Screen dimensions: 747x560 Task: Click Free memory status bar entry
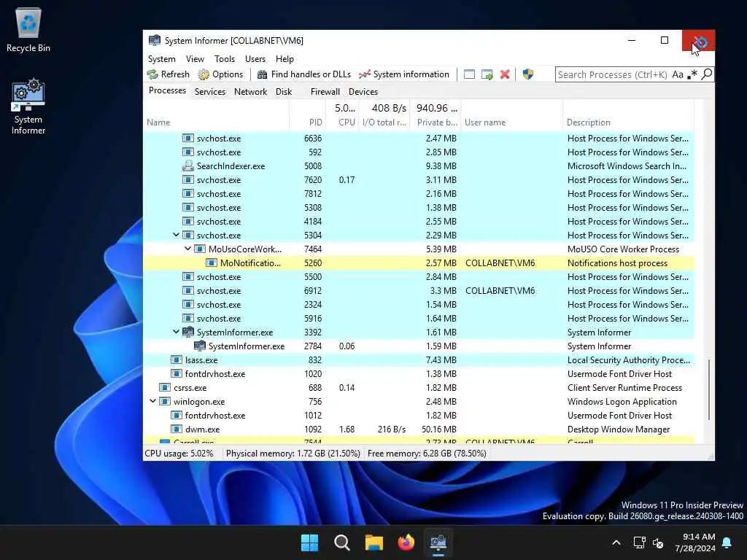click(x=427, y=454)
